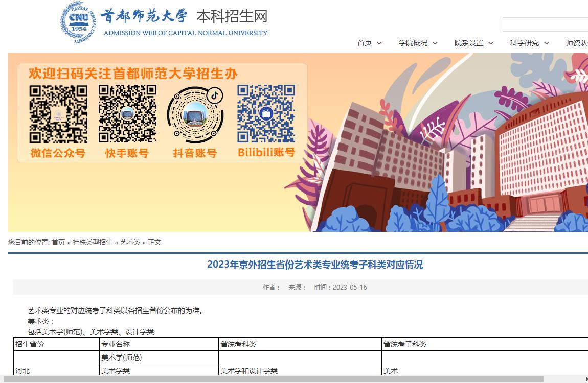Click the 微信公众号 QR code
588x383 pixels.
click(58, 114)
